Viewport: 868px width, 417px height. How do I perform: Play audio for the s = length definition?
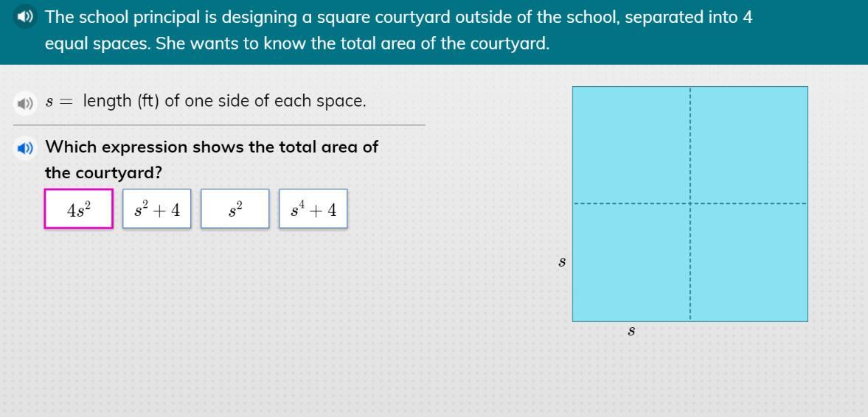pos(24,103)
